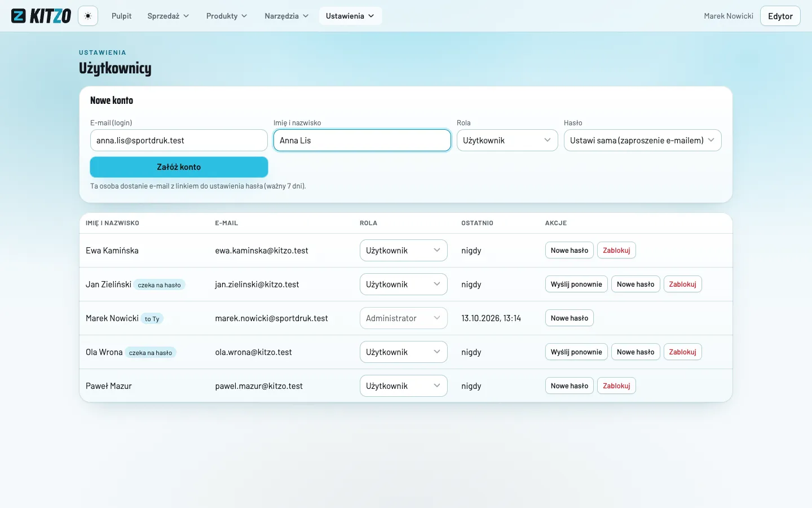Click Nowe hasło for Paweł Mazur
The image size is (812, 508).
pyautogui.click(x=570, y=386)
